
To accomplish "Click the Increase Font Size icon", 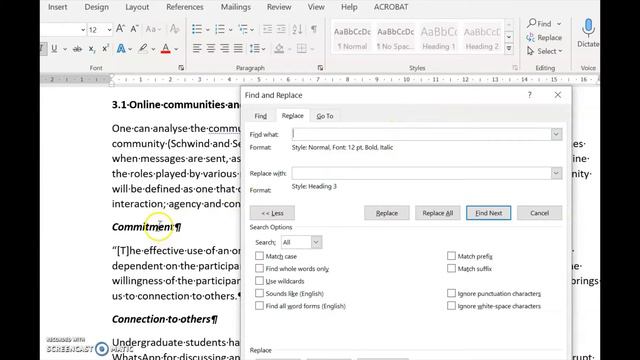I will click(120, 29).
